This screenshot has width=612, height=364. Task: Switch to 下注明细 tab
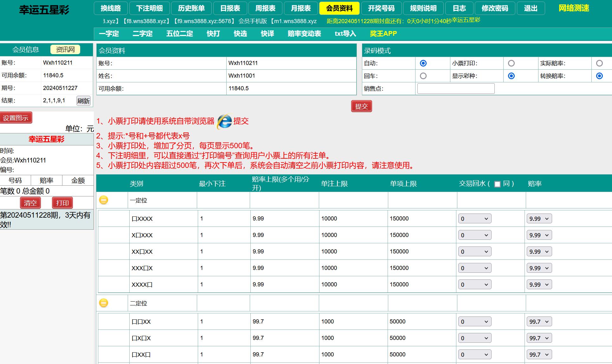click(149, 8)
